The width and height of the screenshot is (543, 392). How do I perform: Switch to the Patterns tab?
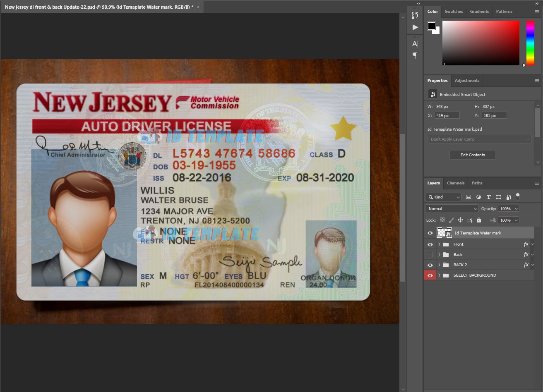pyautogui.click(x=504, y=12)
